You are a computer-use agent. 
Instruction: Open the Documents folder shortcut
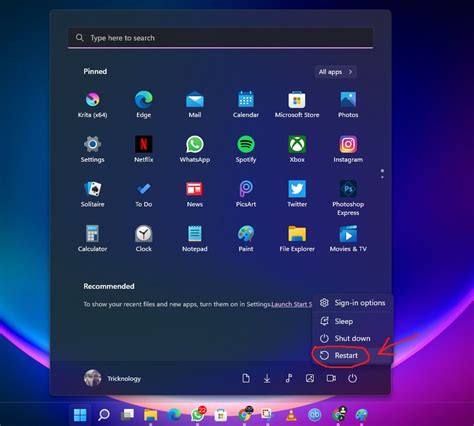[246, 378]
